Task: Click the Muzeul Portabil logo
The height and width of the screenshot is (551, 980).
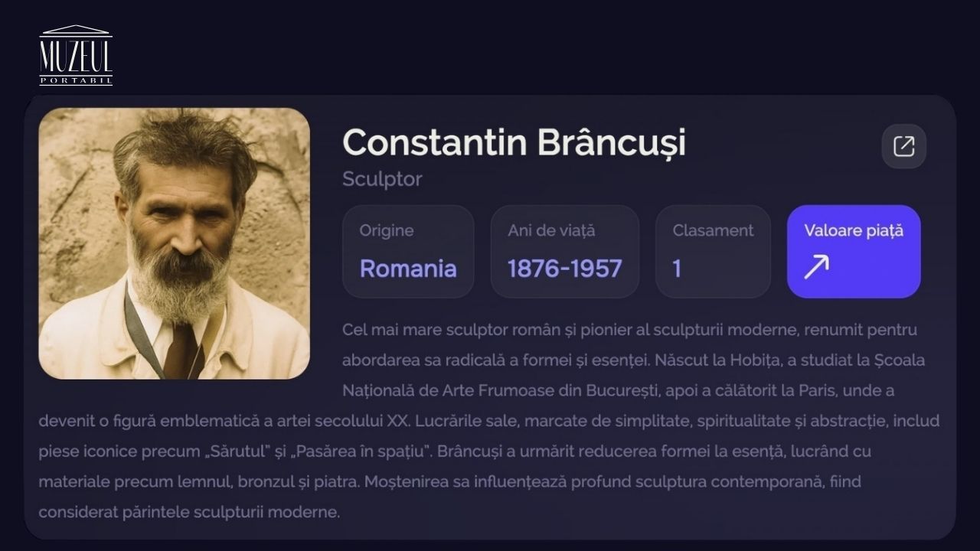Action: tap(76, 55)
